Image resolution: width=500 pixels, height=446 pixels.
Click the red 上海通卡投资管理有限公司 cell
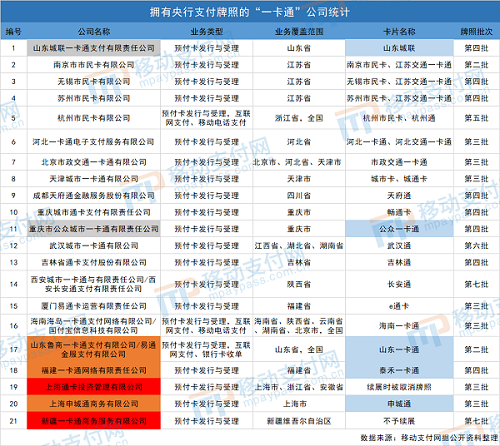[94, 387]
